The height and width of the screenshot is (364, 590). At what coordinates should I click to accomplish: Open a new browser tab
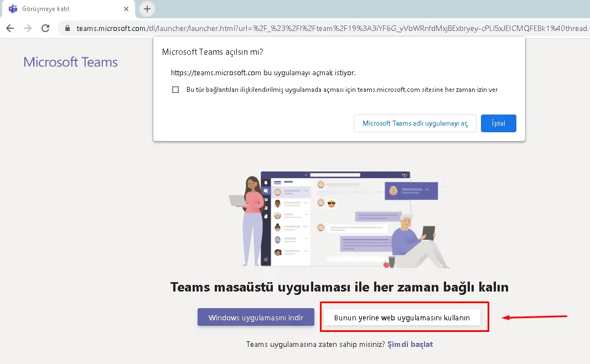pyautogui.click(x=147, y=9)
